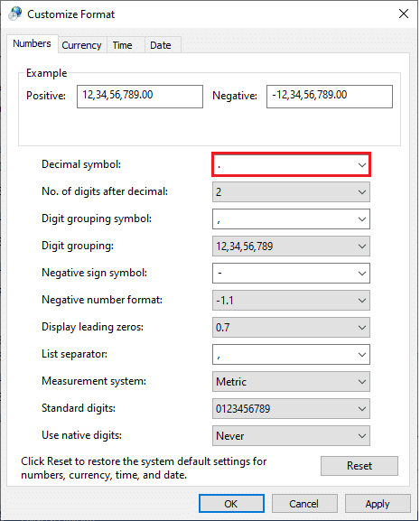Screen dimensions: 420x521
Task: Open the Use native digits dropdown
Action: [291, 435]
